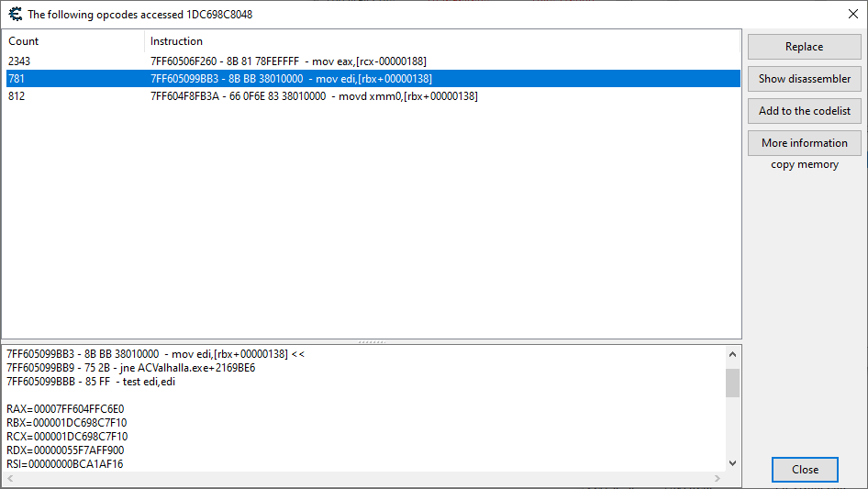Screen dimensions: 868x489
Task: Open the disassembler via Show disassembler
Action: pyautogui.click(x=804, y=79)
